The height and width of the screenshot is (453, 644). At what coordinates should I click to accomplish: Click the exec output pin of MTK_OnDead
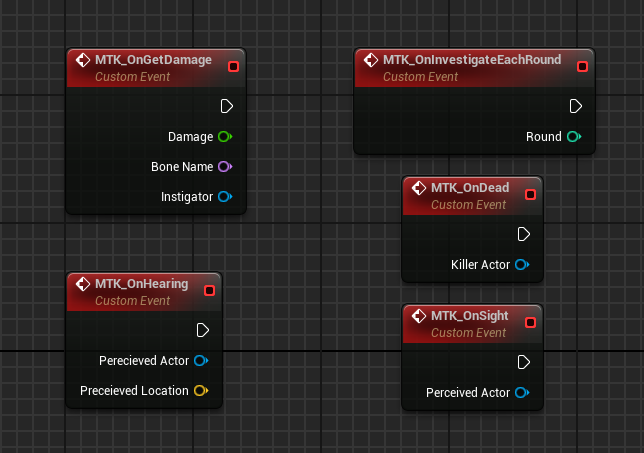[523, 234]
